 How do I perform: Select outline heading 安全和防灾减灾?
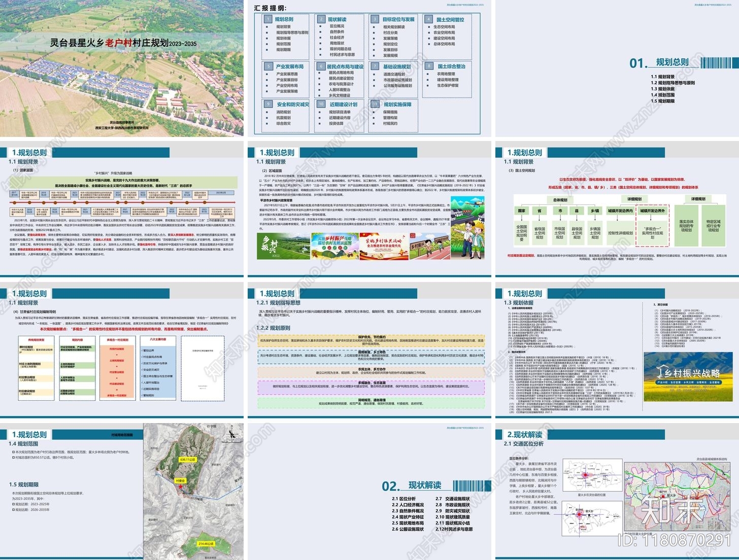[x=293, y=104]
